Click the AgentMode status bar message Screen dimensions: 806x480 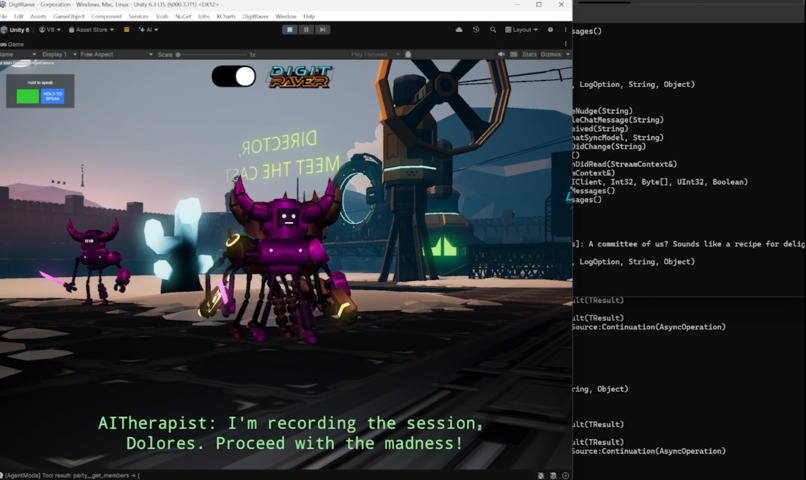[x=72, y=475]
